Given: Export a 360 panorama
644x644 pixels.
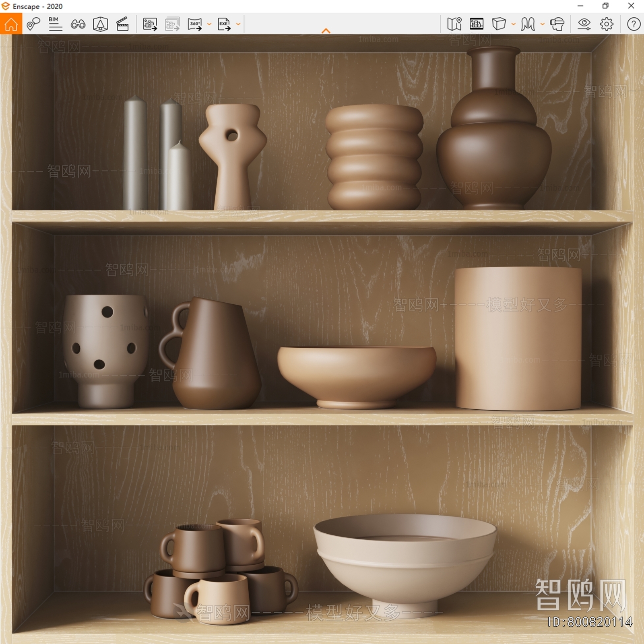Looking at the screenshot, I should [195, 24].
